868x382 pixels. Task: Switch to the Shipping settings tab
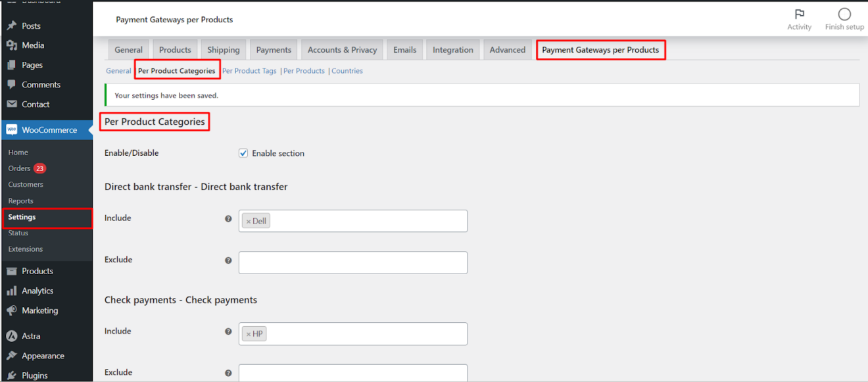(x=224, y=50)
